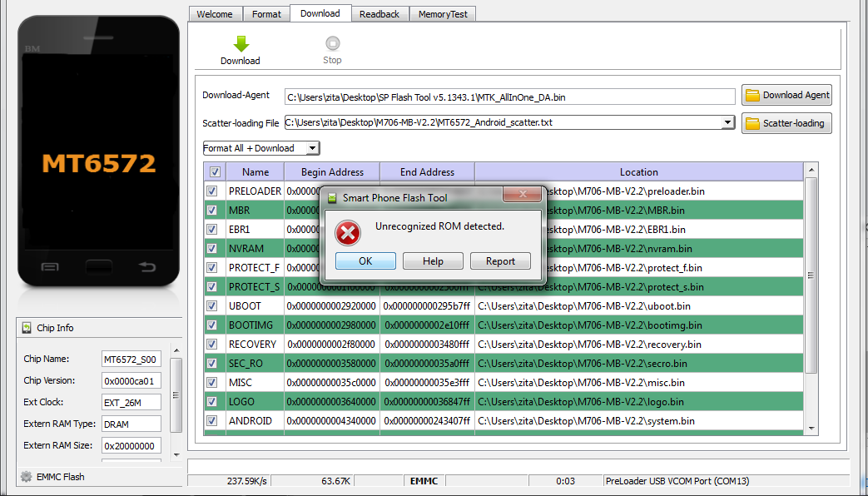Click the Chip Info panel icon

pos(27,328)
